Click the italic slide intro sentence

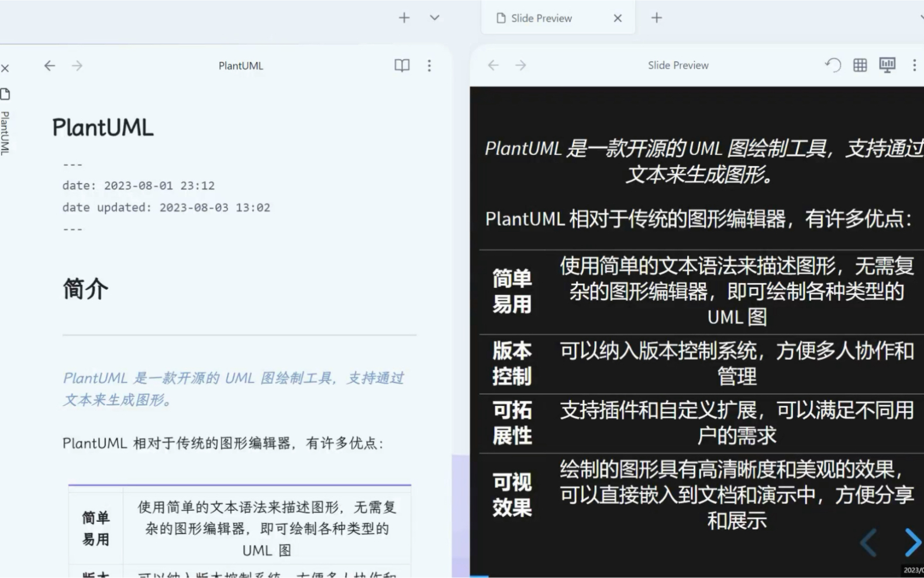[x=704, y=161]
